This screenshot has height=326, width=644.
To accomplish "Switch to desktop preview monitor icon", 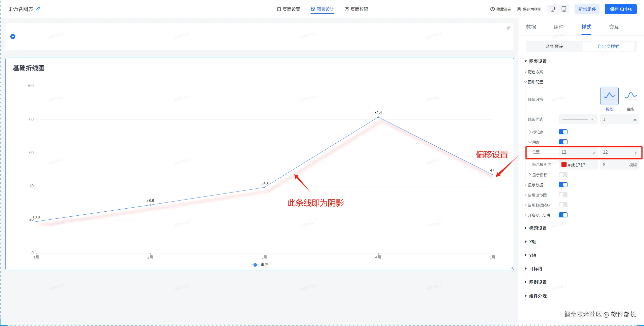I will [x=552, y=9].
